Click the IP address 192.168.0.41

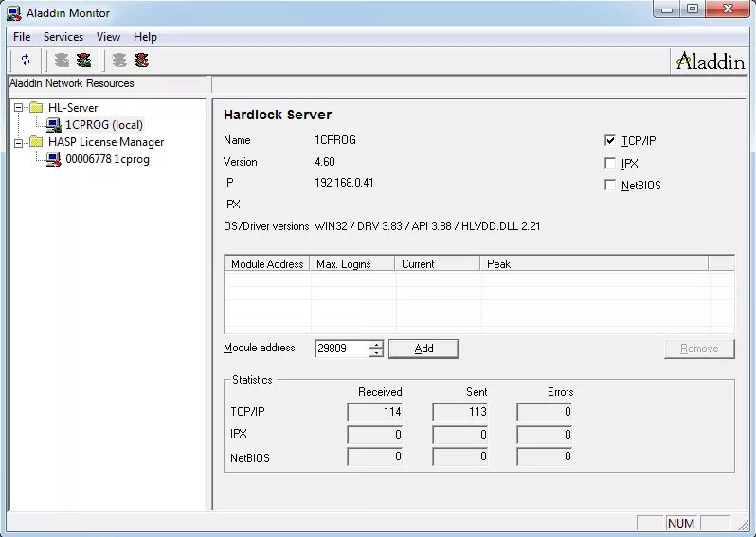coord(344,183)
